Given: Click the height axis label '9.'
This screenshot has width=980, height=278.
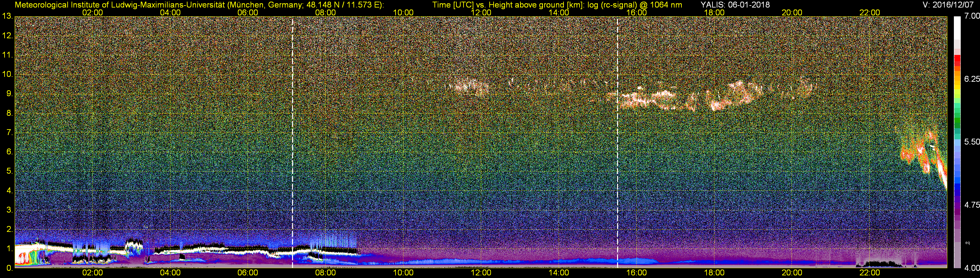Looking at the screenshot, I should (9, 94).
